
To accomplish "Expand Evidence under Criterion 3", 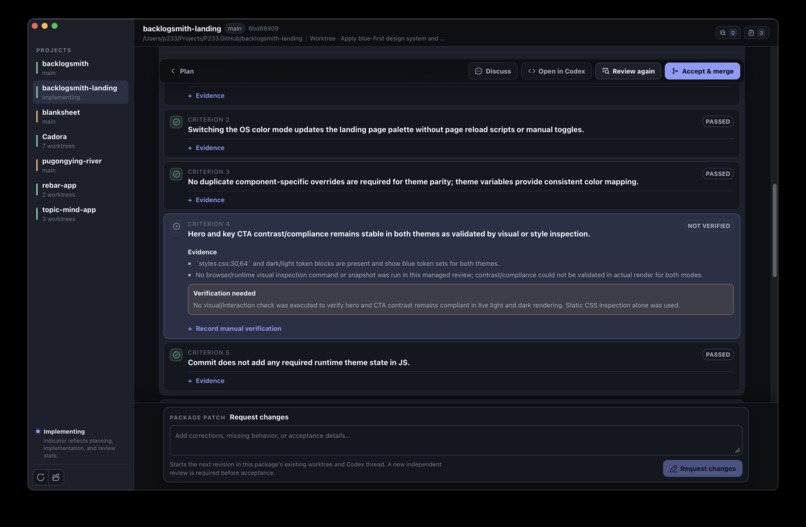I will (206, 199).
